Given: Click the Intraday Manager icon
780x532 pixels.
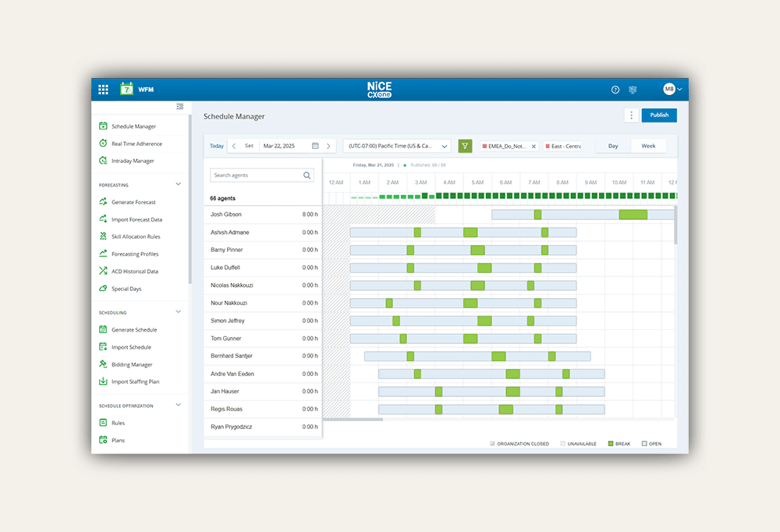Looking at the screenshot, I should [x=103, y=160].
